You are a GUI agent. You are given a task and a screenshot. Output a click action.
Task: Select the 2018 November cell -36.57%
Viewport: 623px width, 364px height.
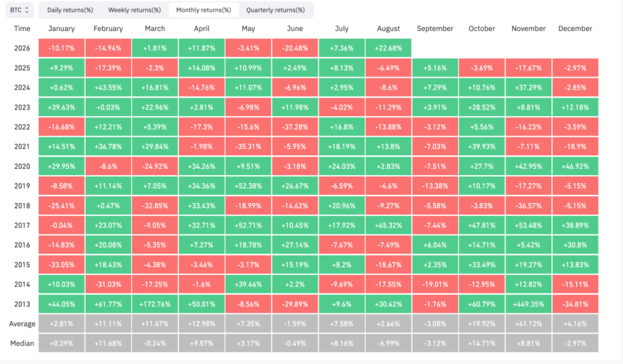tap(529, 205)
